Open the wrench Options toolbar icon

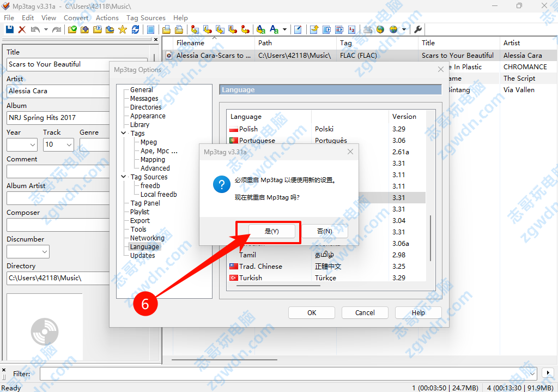[418, 29]
